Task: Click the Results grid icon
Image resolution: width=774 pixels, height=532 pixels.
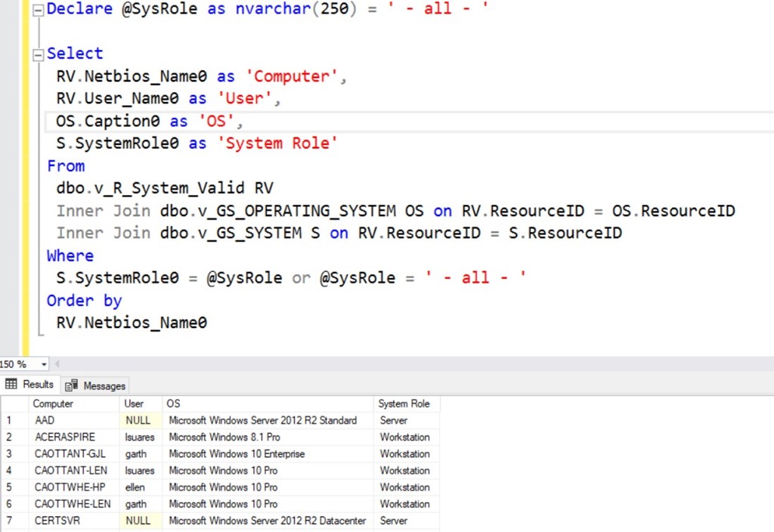Action: point(11,385)
